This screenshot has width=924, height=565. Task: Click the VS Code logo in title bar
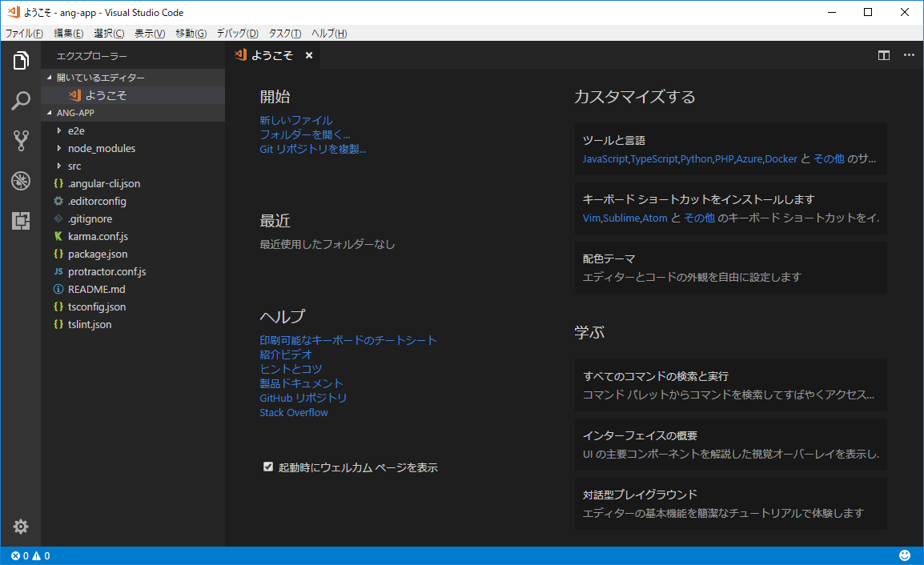[x=14, y=12]
